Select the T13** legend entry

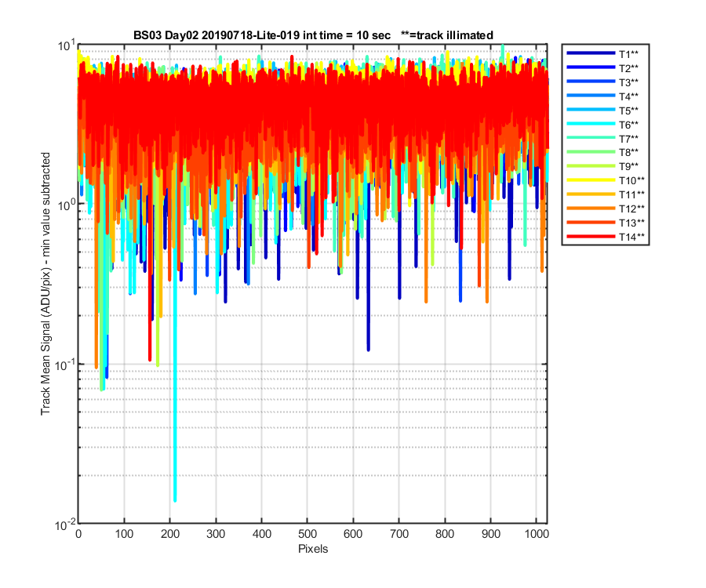click(x=606, y=223)
